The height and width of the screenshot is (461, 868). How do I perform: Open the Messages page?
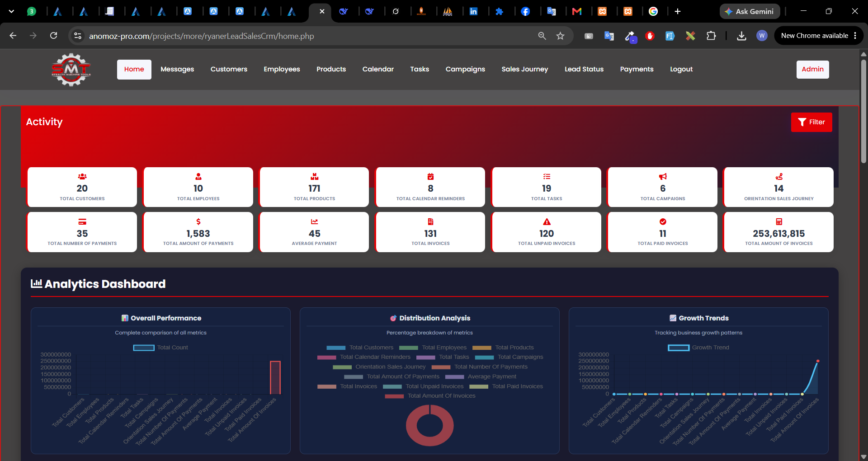click(x=177, y=69)
